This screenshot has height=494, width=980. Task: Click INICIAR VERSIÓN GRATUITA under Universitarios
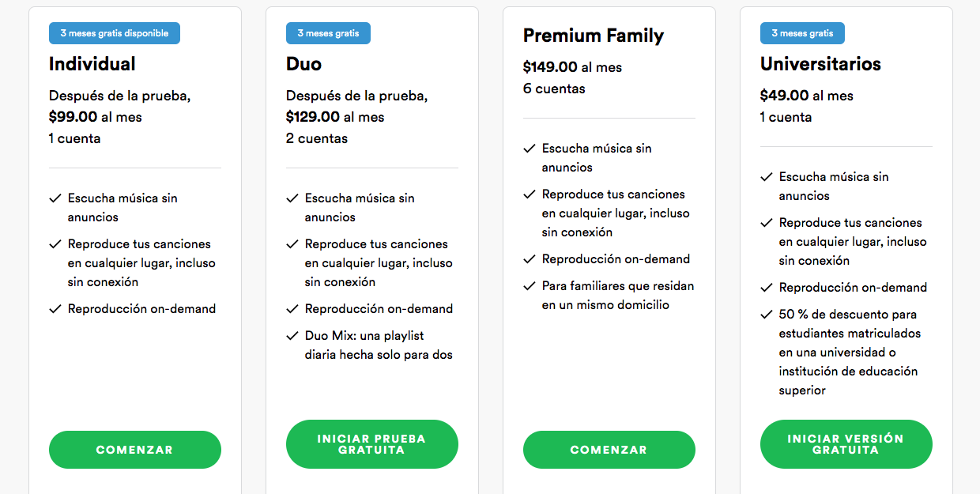point(846,443)
